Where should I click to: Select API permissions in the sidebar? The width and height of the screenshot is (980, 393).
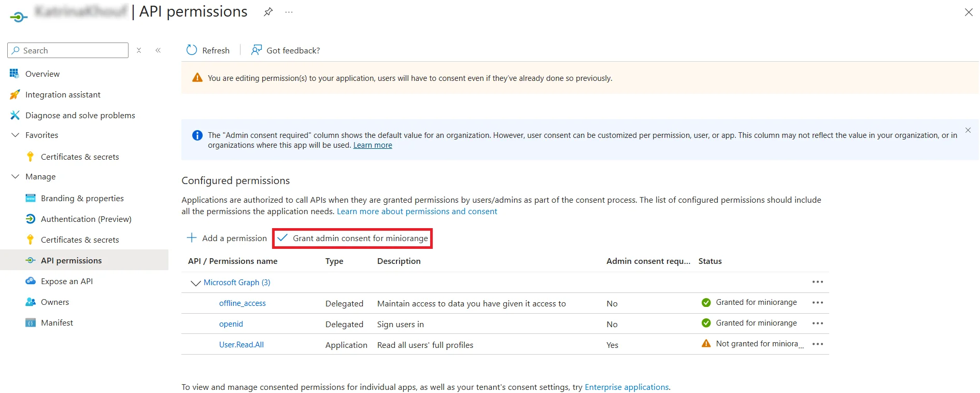tap(84, 260)
